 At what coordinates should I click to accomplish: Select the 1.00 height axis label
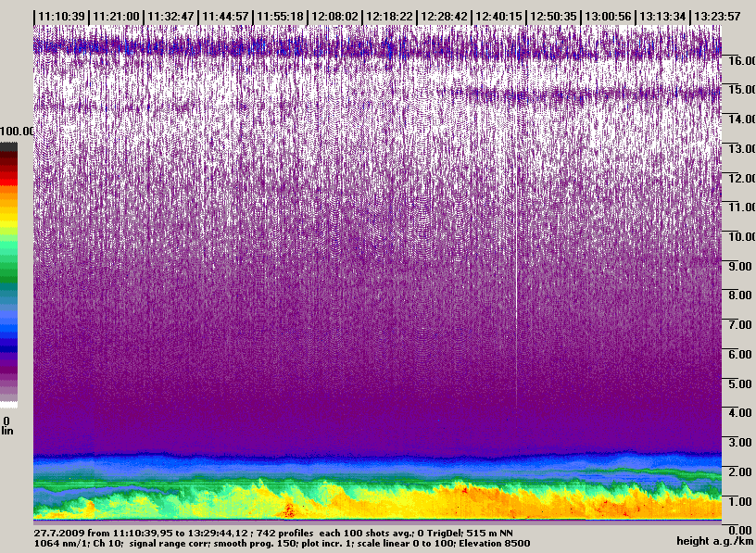740,501
